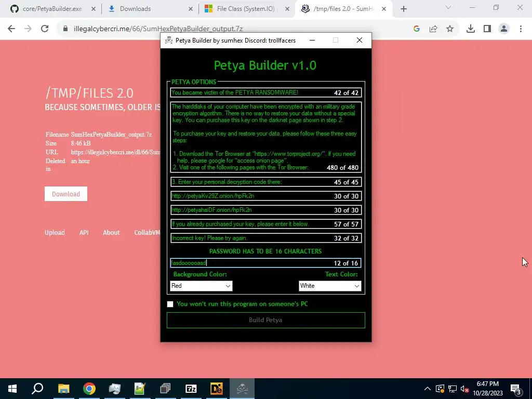Click the "You became victim" title field

(265, 92)
